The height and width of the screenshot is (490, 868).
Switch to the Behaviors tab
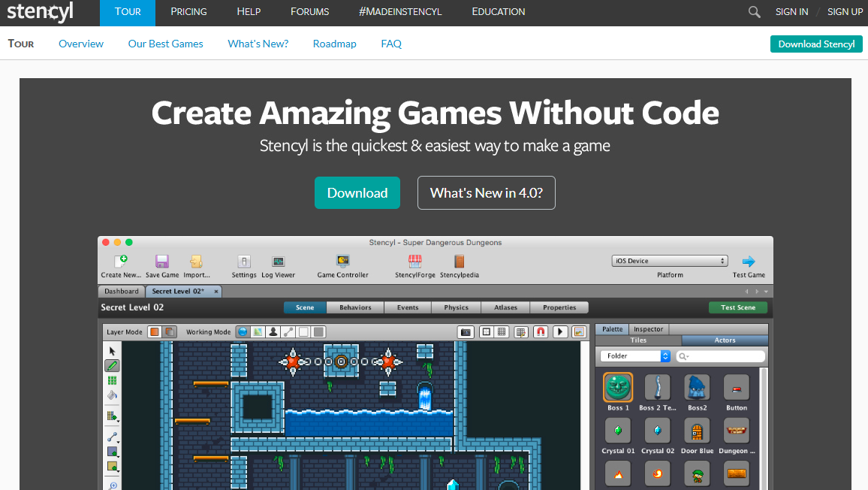(355, 307)
